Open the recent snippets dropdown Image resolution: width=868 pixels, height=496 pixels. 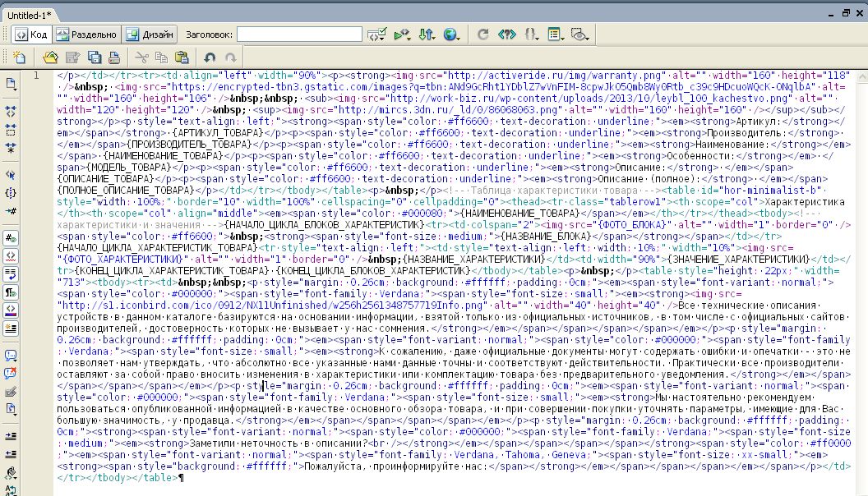coord(11,410)
